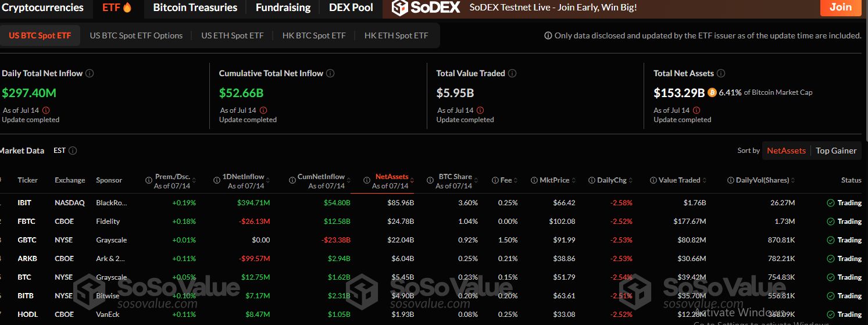
Task: Go to the Fundraising nav tab
Action: pos(283,8)
